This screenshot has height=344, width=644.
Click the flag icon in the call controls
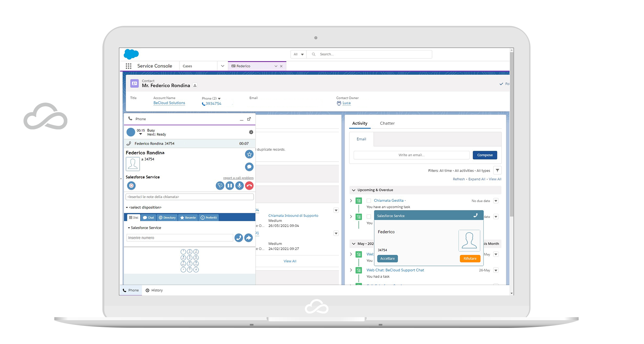click(x=220, y=185)
